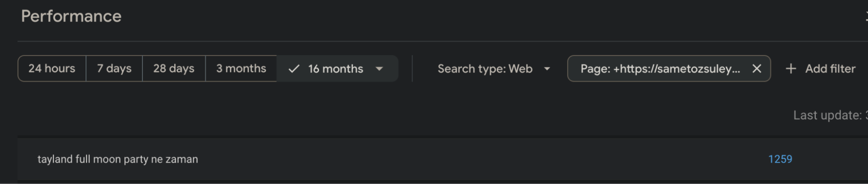868x184 pixels.
Task: Click the checkmark icon beside 16 months
Action: click(x=294, y=69)
